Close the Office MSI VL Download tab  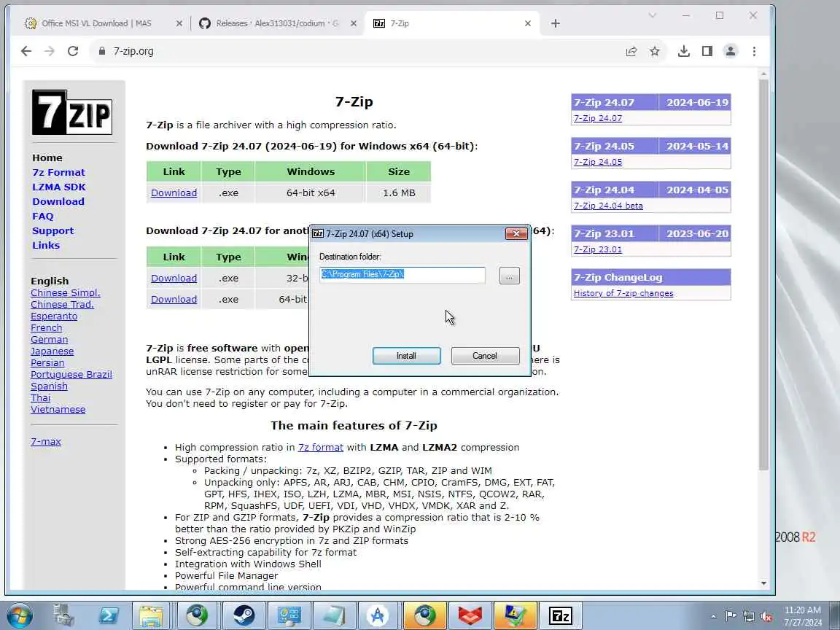(x=179, y=23)
